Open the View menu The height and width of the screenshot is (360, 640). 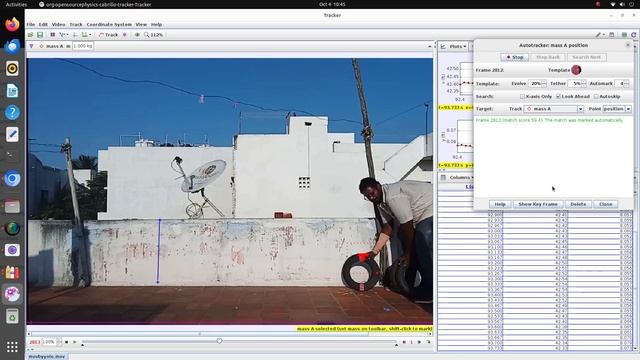point(141,24)
